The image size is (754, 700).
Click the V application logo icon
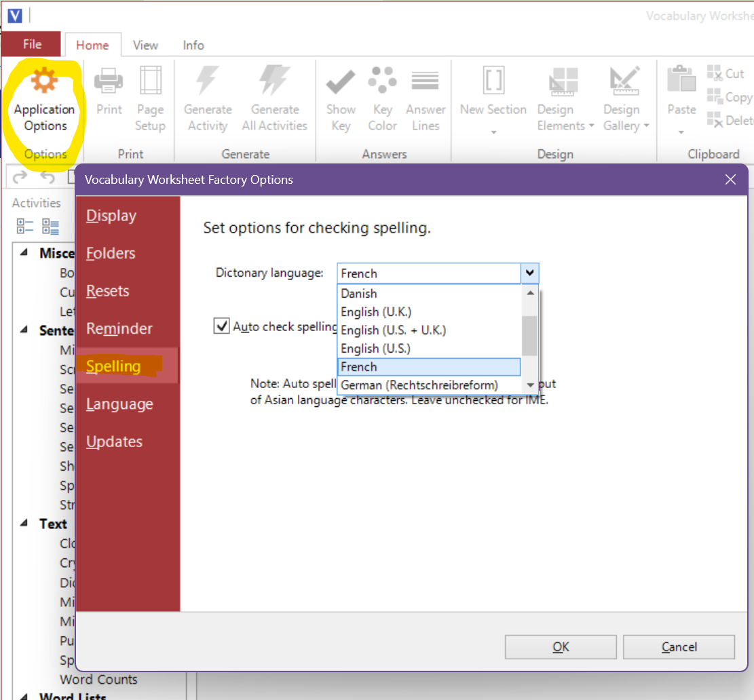pos(15,16)
